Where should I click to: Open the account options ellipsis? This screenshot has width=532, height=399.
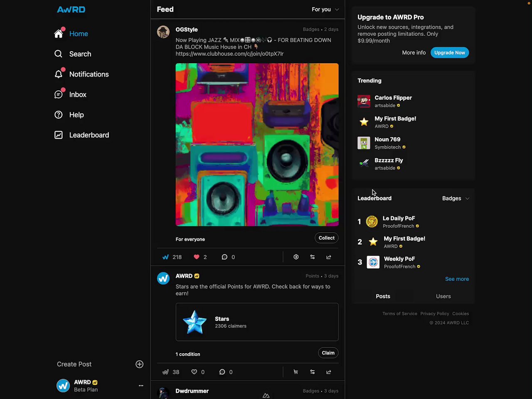click(x=141, y=386)
